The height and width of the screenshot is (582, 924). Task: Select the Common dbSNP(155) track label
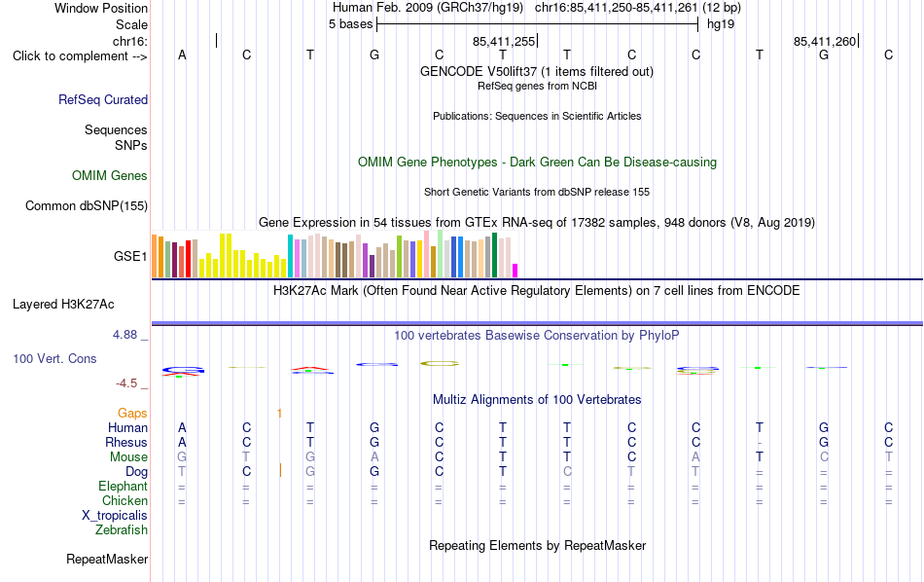click(86, 205)
